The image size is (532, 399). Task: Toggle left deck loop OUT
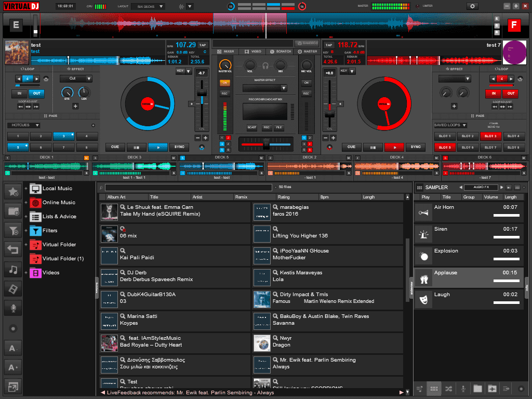pyautogui.click(x=37, y=94)
